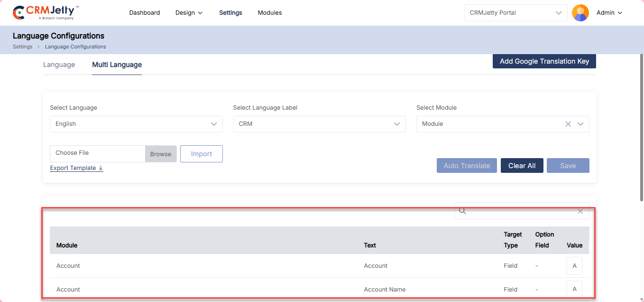The height and width of the screenshot is (302, 644).
Task: Click the Settings breadcrumb link
Action: [22, 47]
